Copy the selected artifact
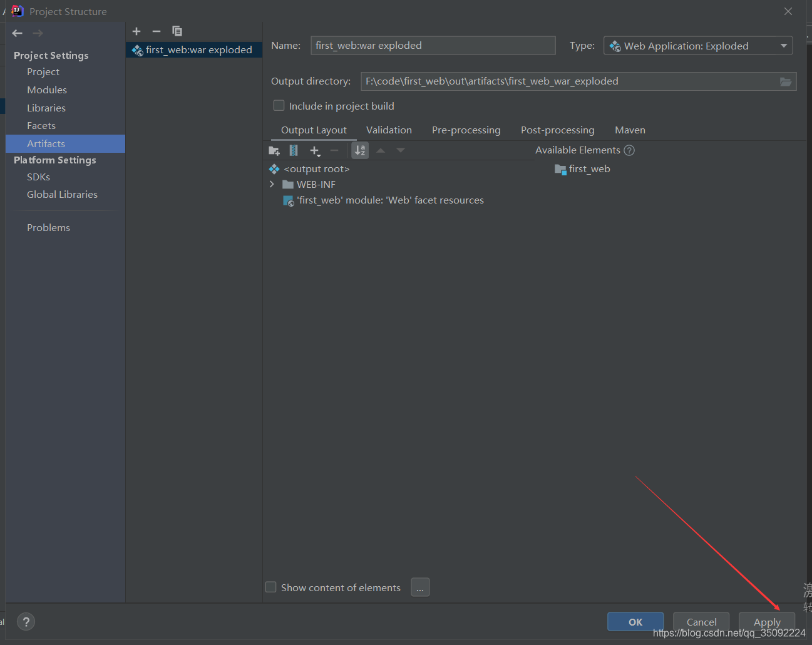 tap(177, 31)
